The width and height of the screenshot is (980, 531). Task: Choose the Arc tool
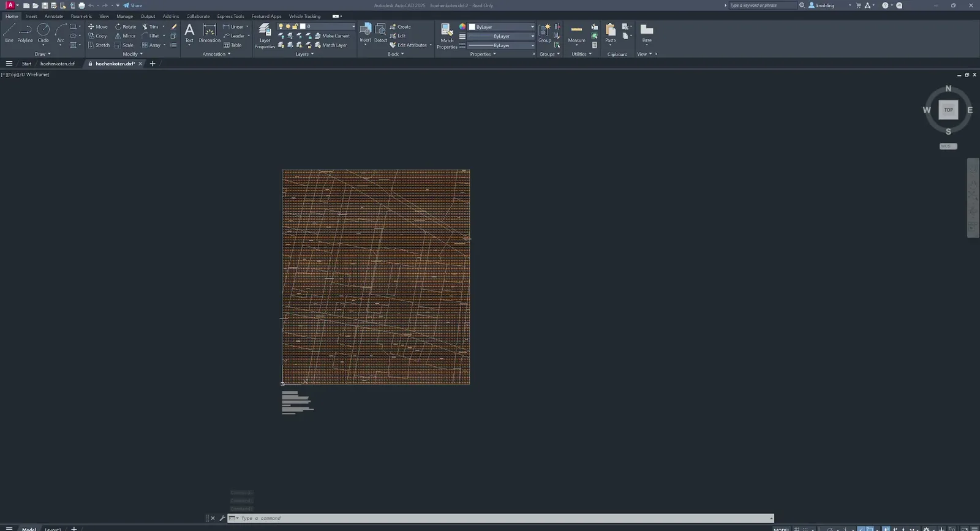pyautogui.click(x=60, y=33)
